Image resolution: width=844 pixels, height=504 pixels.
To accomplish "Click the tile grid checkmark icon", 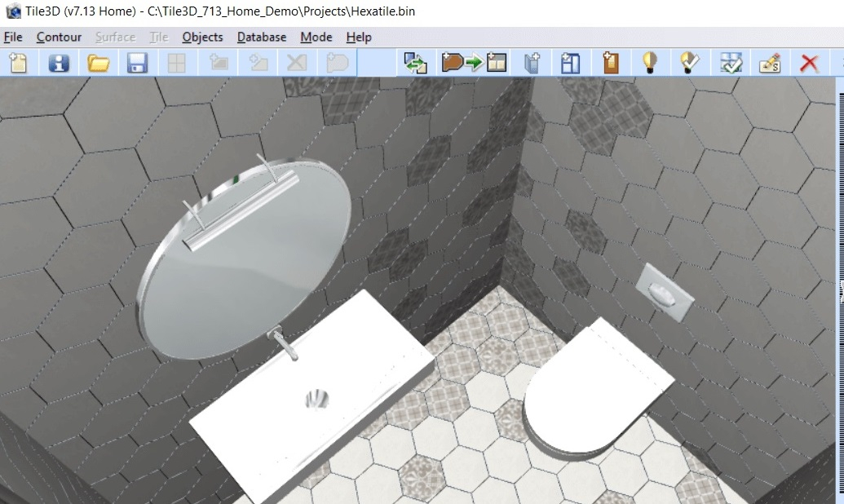I will [x=731, y=63].
